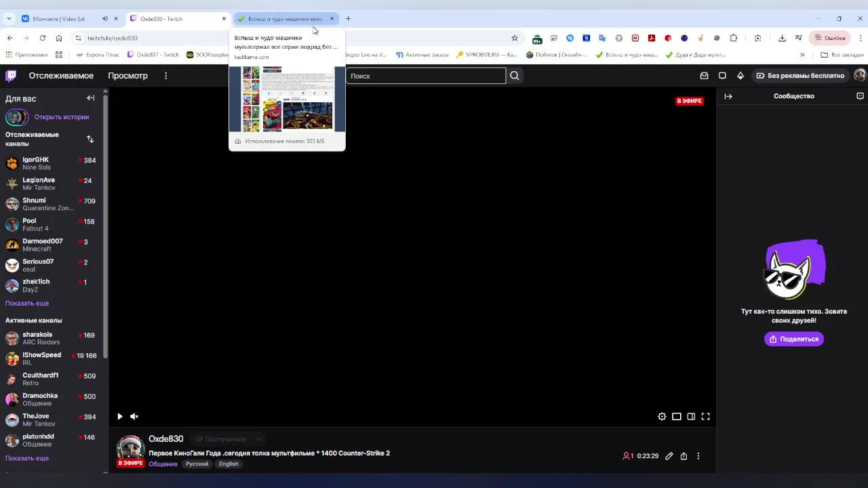Focus the Поиск search field
The height and width of the screenshot is (488, 868).
(x=426, y=76)
